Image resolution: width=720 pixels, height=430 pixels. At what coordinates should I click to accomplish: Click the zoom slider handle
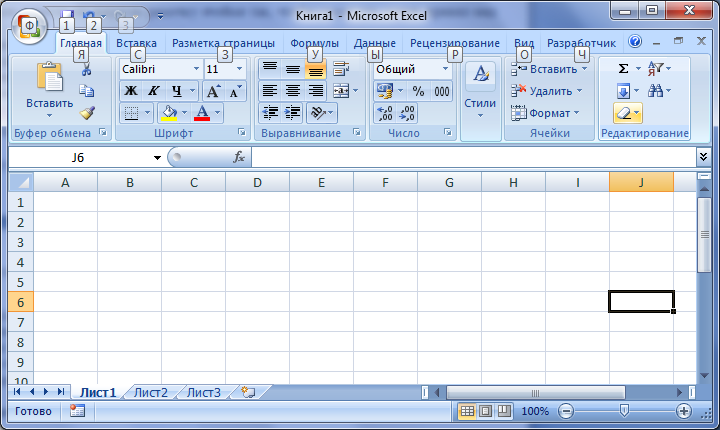[x=624, y=410]
